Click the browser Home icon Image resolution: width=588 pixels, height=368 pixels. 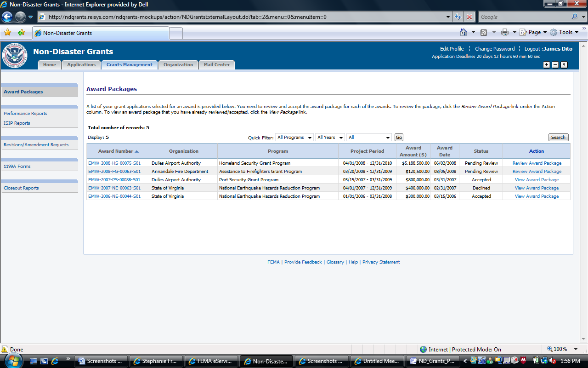[464, 32]
